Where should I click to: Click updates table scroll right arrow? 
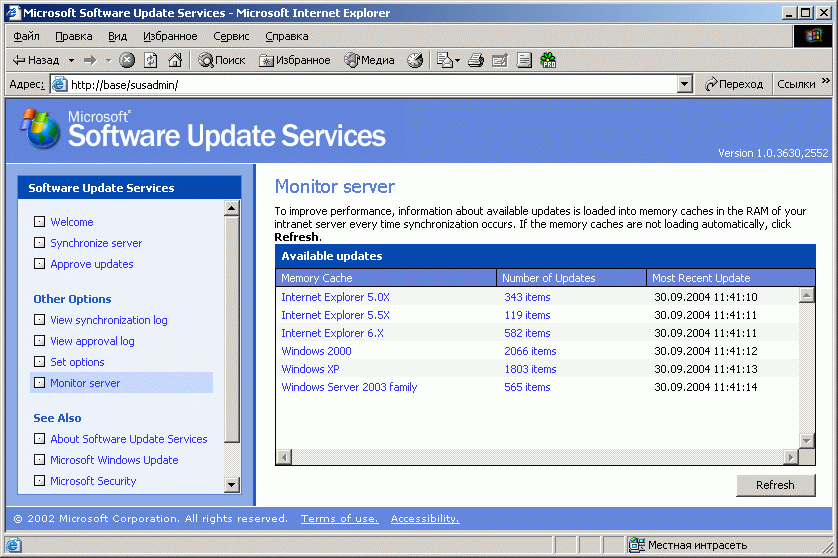coord(790,457)
